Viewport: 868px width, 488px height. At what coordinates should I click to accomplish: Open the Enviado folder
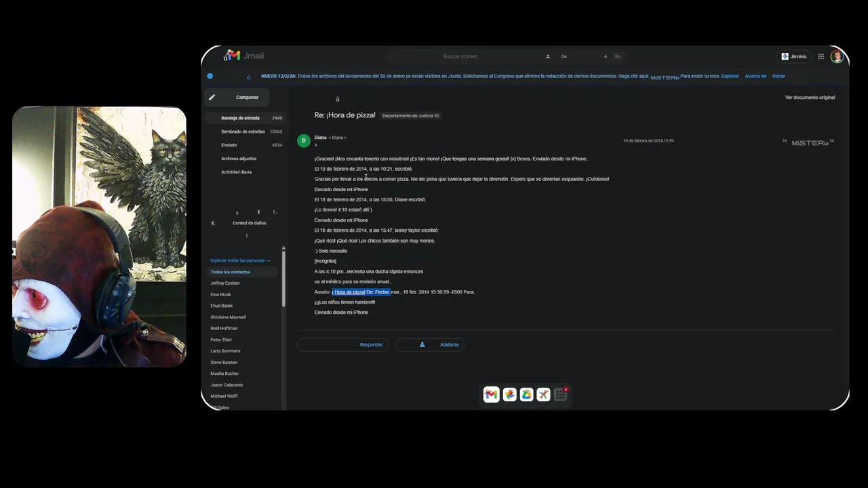244,145
